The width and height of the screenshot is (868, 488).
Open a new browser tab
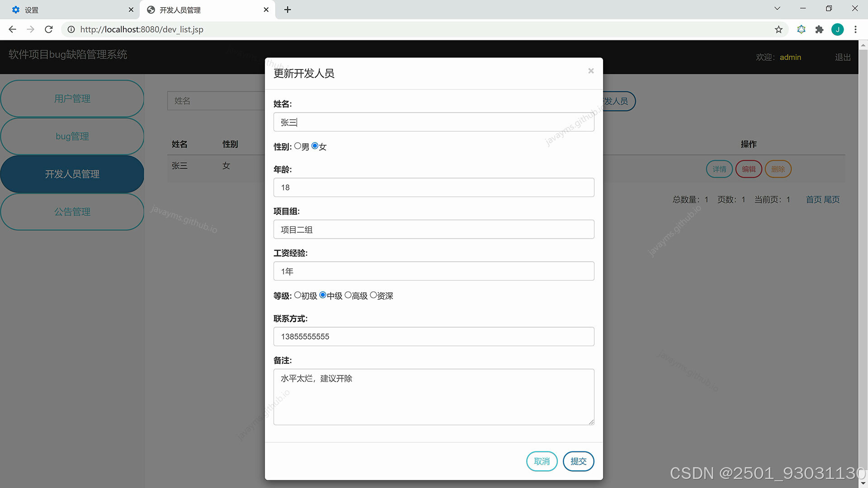point(288,9)
